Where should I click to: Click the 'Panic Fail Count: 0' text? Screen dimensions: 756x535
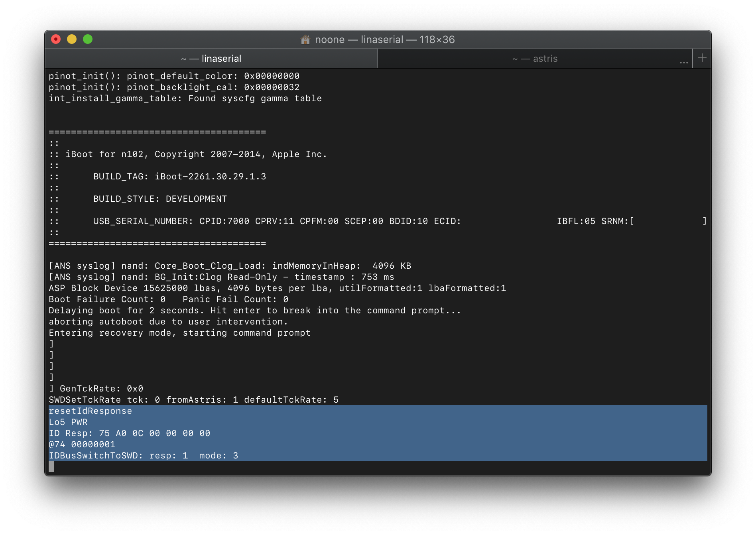(x=235, y=299)
